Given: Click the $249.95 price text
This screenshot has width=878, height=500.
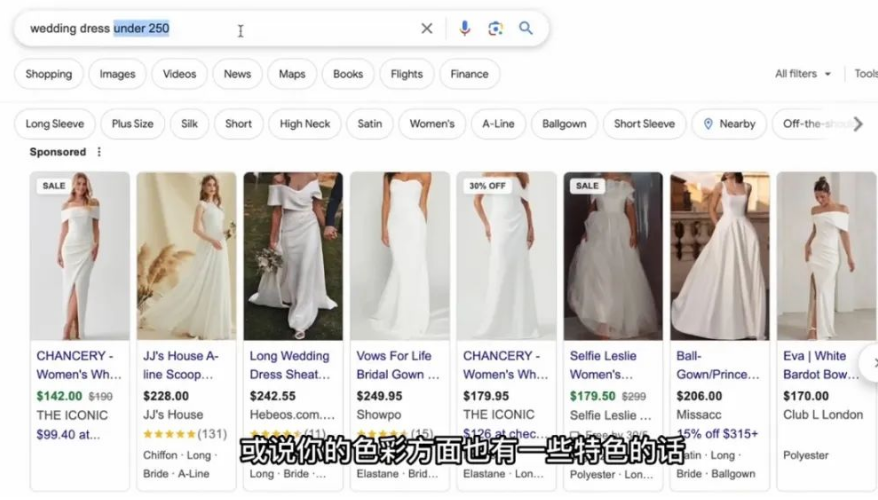Looking at the screenshot, I should tap(379, 396).
